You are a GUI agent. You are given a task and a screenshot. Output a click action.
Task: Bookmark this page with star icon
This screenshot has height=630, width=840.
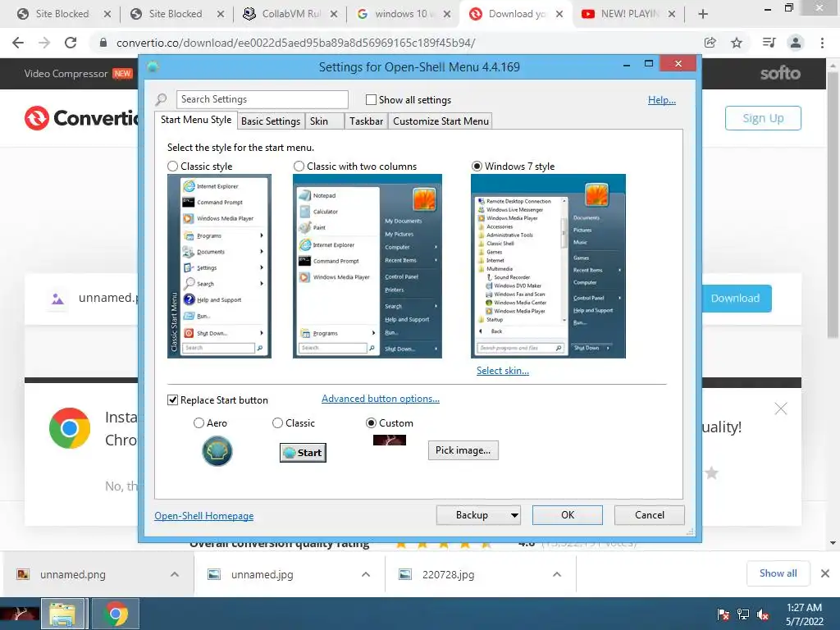tap(737, 43)
